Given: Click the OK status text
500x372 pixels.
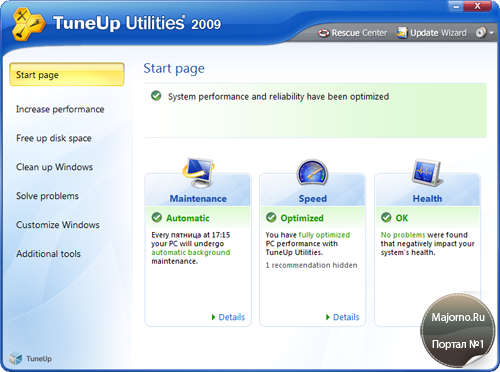Looking at the screenshot, I should [402, 218].
